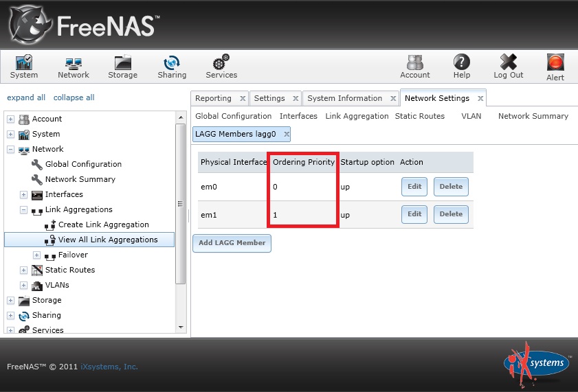578x392 pixels.
Task: Click the Network Summary wrench icon
Action: (37, 180)
